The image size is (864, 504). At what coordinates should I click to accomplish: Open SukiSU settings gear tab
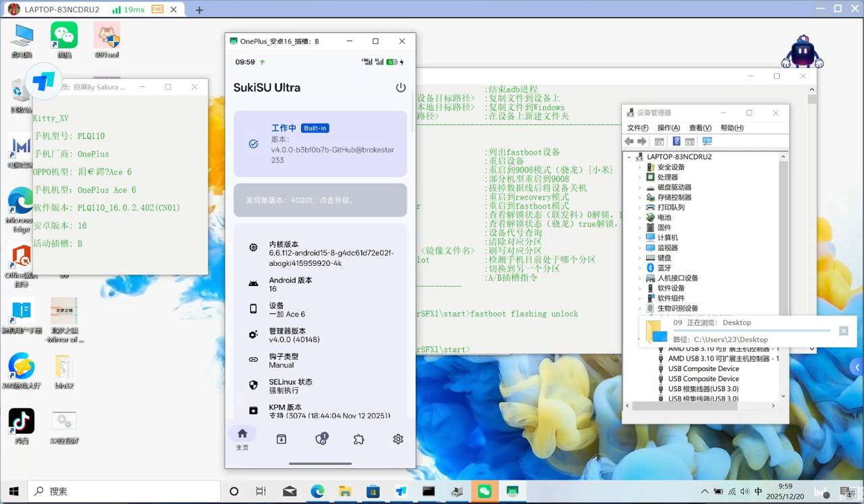[398, 439]
